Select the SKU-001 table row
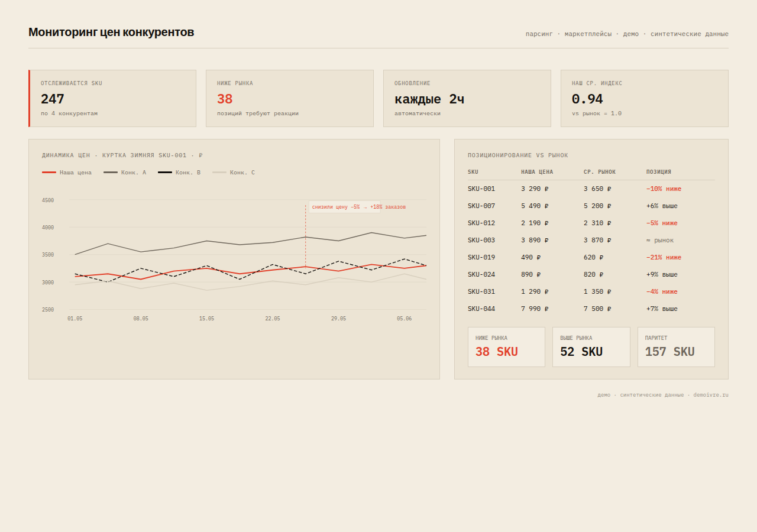 pyautogui.click(x=591, y=189)
